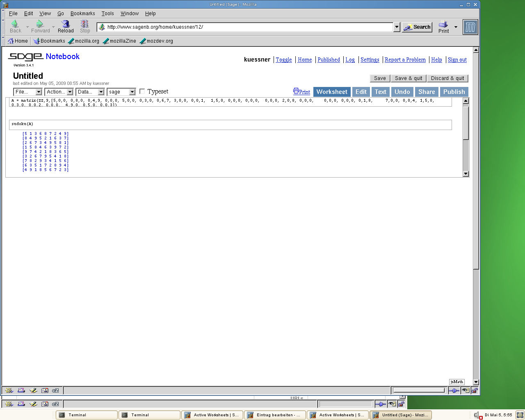Viewport: 525px width, 420px height.
Task: Click the Back navigation arrow icon
Action: coord(15,25)
